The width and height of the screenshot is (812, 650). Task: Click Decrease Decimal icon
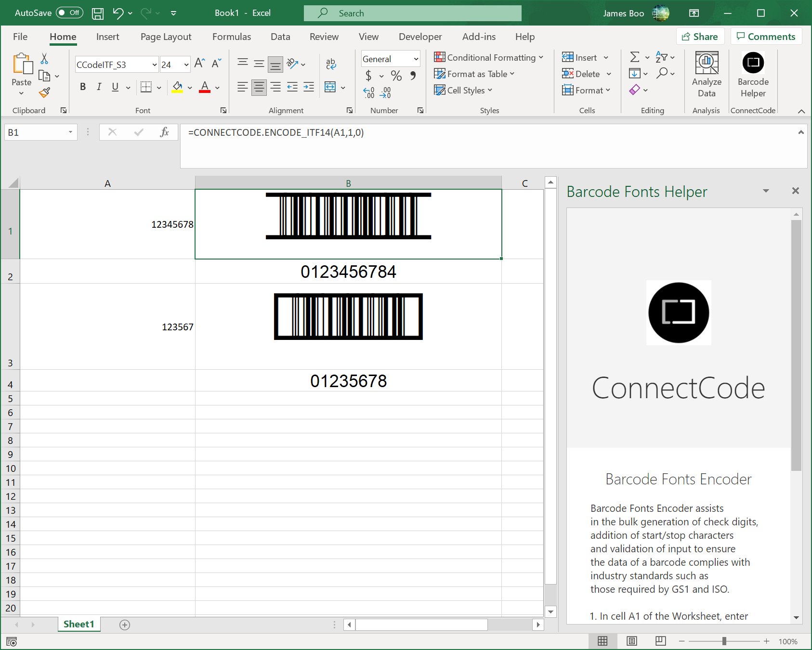click(385, 92)
